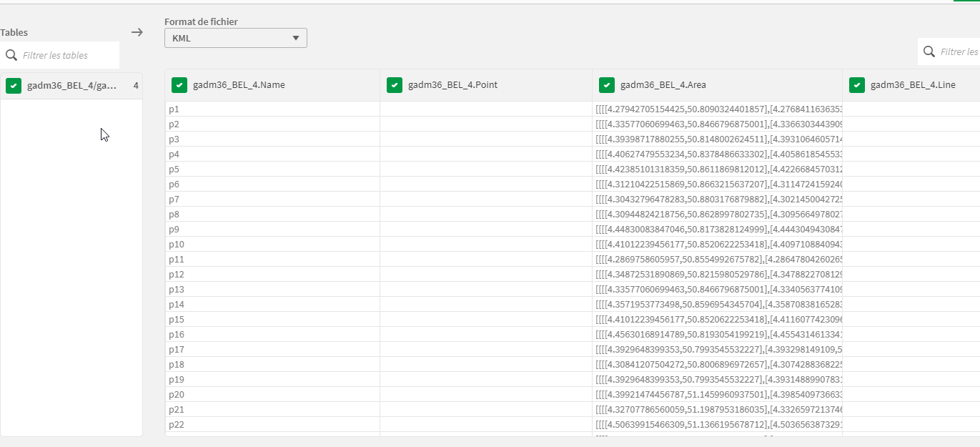Type in the Filtrer les tables field
The height and width of the screenshot is (447, 980).
[68, 55]
